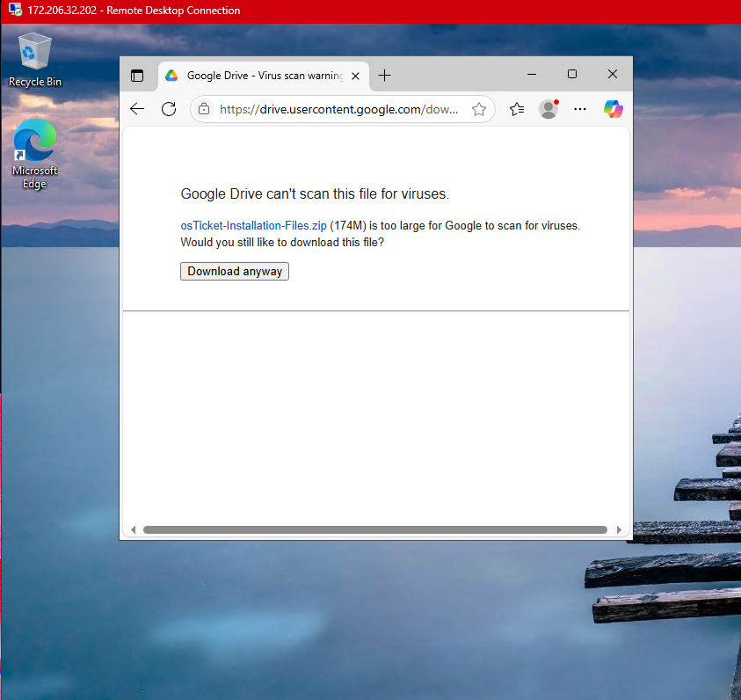Open Edge tab actions menu icon
This screenshot has height=700, width=741.
pos(137,76)
